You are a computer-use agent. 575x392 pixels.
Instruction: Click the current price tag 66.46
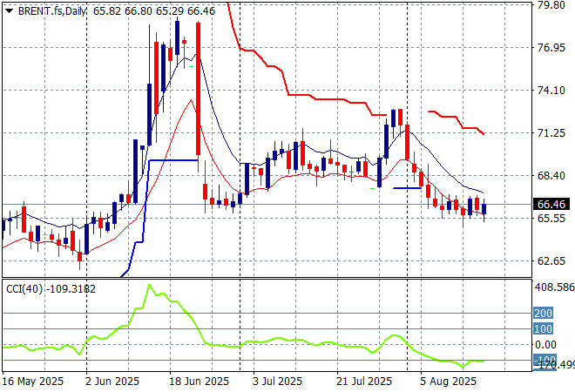coord(551,204)
